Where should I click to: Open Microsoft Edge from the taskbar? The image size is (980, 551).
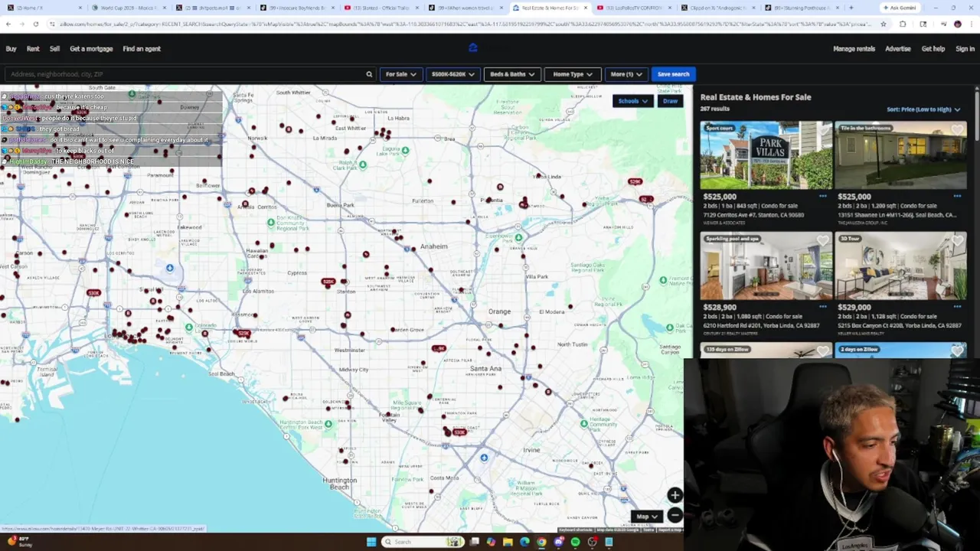524,542
